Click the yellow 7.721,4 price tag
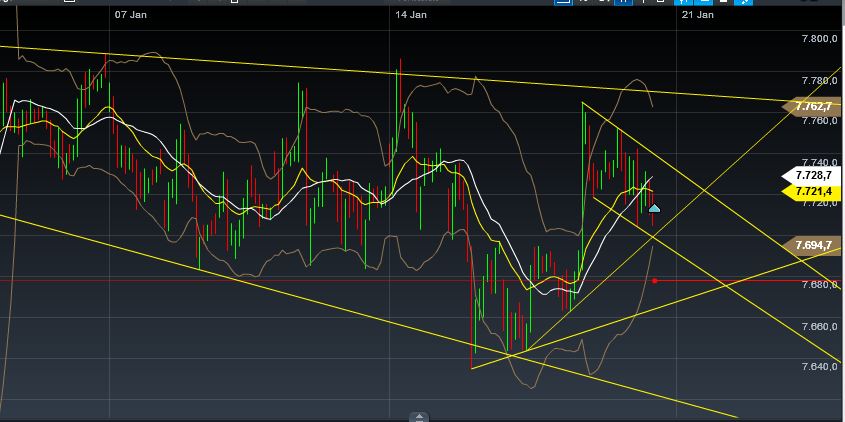845x422 pixels. (x=814, y=190)
